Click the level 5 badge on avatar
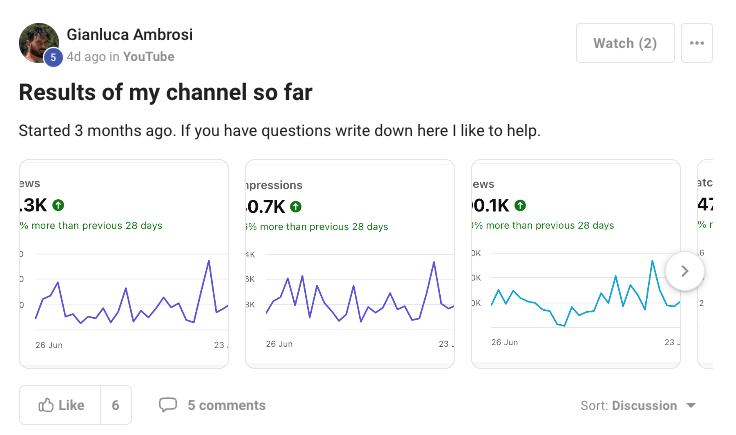736x435 pixels. click(x=53, y=57)
